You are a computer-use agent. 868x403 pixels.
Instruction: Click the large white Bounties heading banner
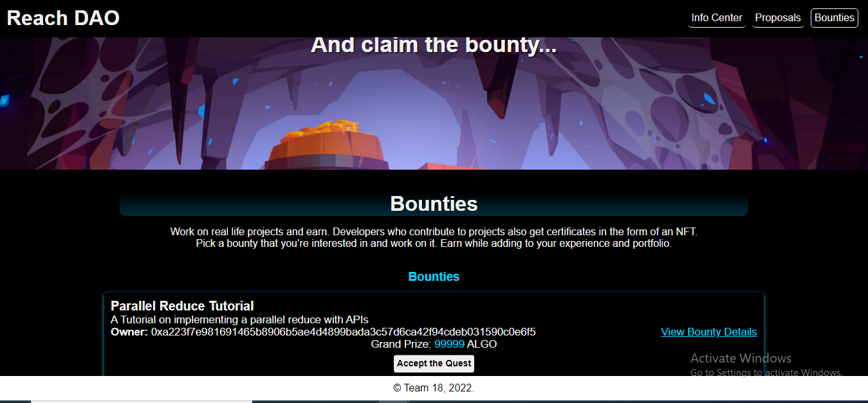(x=434, y=204)
